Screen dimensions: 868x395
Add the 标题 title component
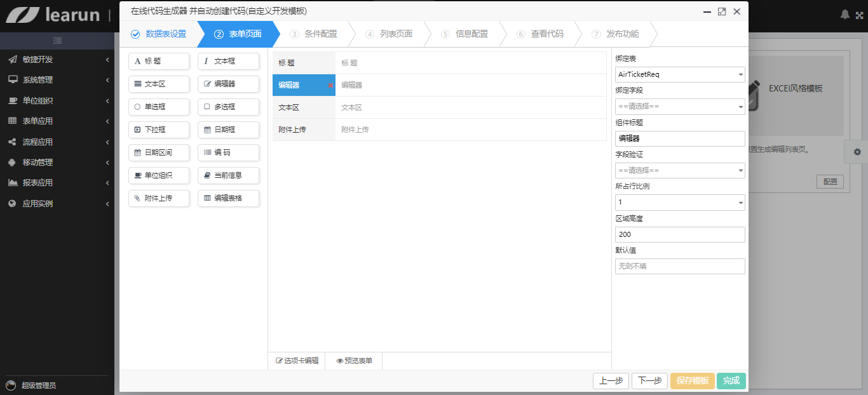pos(159,61)
